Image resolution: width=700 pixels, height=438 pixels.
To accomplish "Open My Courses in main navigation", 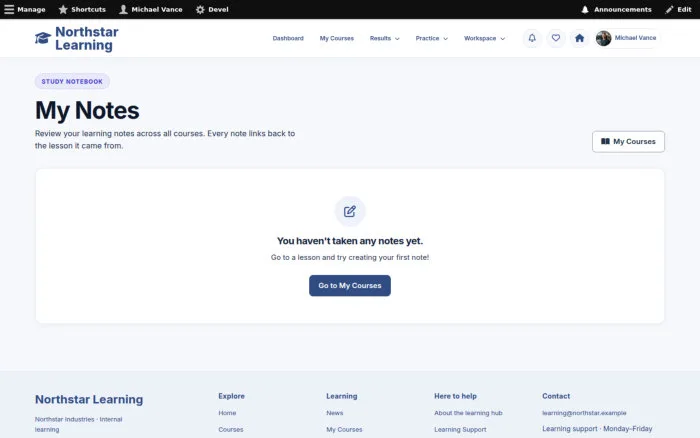I will pos(337,38).
